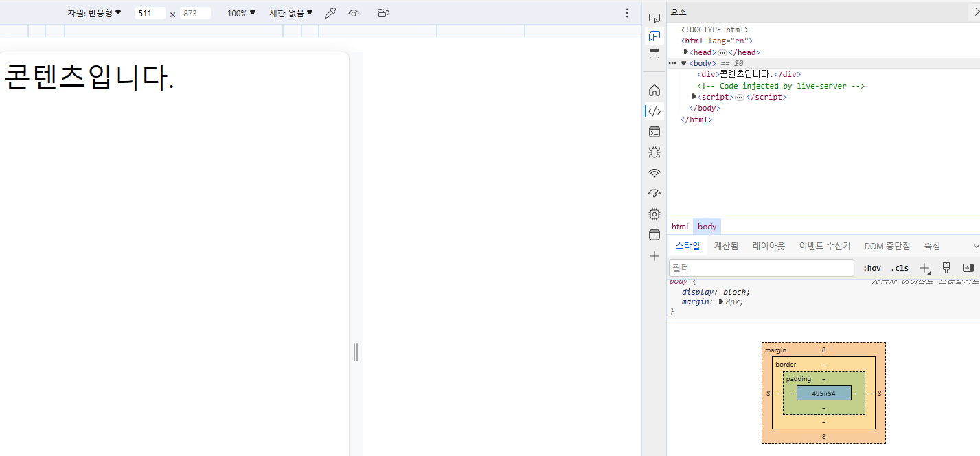The image size is (980, 456).
Task: Expand the head element node
Action: coord(685,52)
